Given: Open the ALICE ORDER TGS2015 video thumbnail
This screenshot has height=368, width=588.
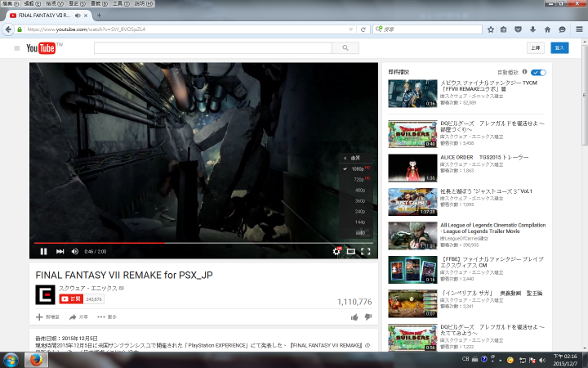Looking at the screenshot, I should [x=412, y=168].
